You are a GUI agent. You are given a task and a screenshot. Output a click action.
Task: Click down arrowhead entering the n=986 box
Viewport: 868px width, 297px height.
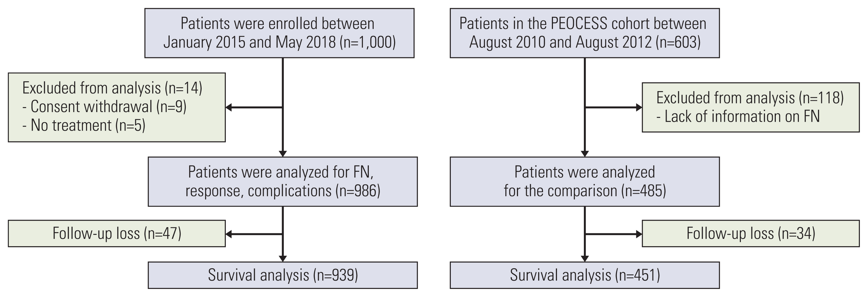(283, 153)
